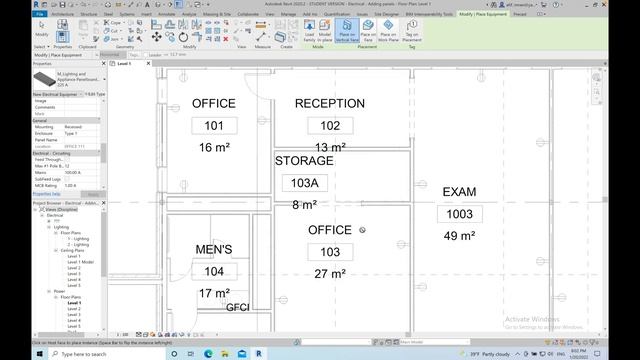Click the Text 'A' quick access icon
Screen dimensions: 640x360
tap(147, 4)
